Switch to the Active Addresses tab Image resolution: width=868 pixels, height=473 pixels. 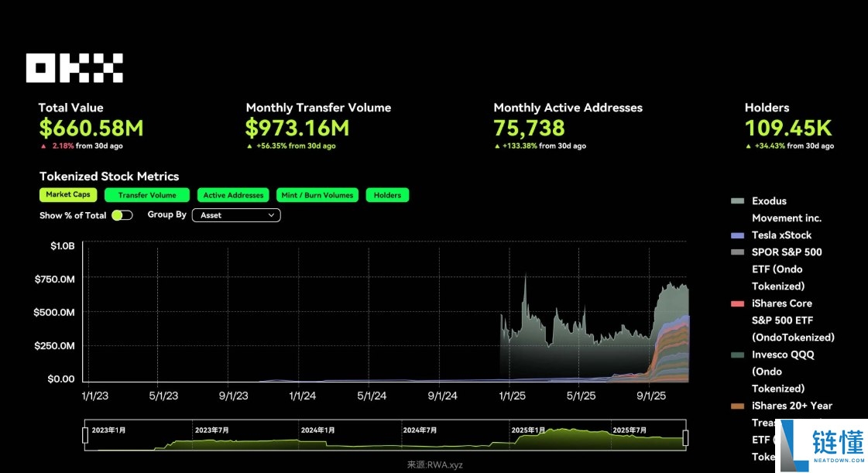[x=233, y=196]
